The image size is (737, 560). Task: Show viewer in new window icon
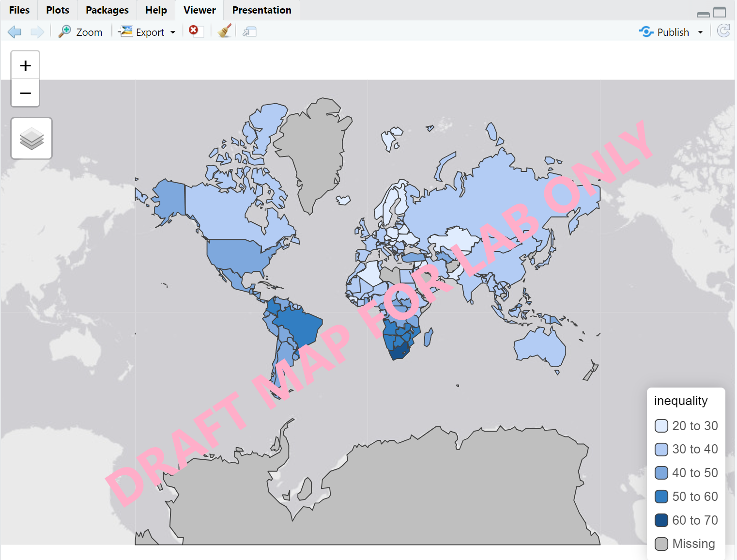[249, 32]
